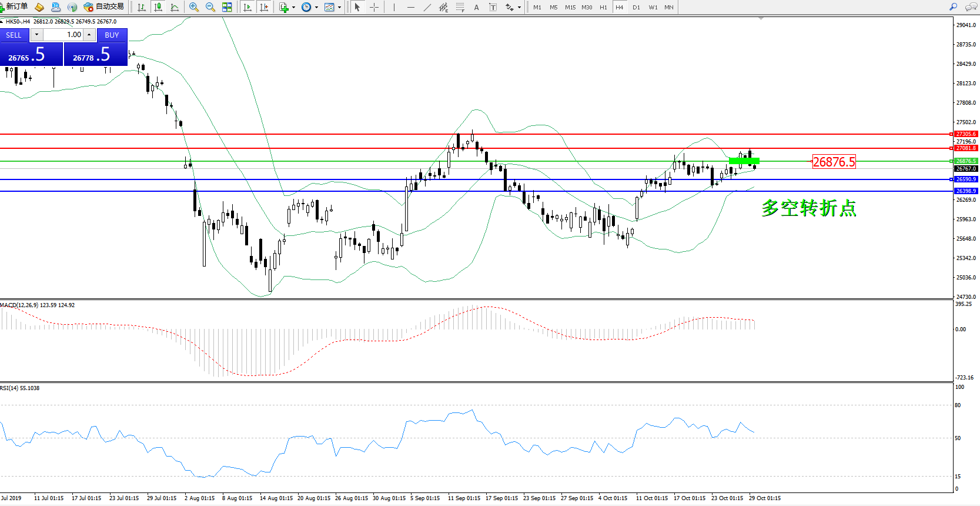Toggle chart auto scroll
The height and width of the screenshot is (506, 980).
(247, 7)
